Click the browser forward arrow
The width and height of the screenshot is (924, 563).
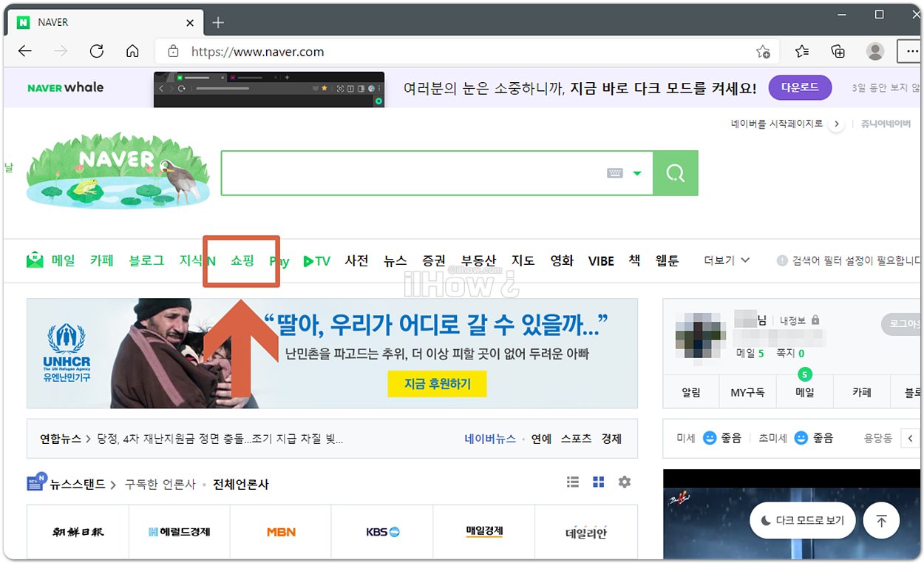pos(61,51)
